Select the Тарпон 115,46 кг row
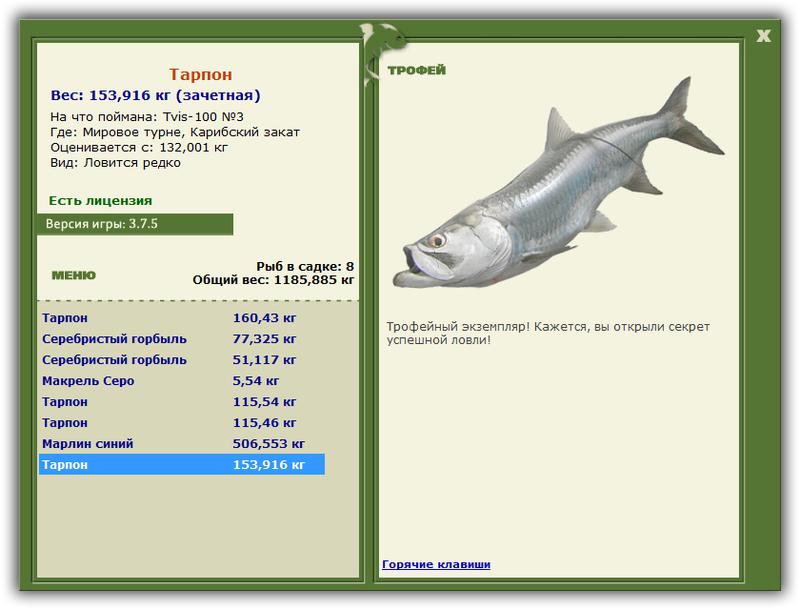The height and width of the screenshot is (610, 800). [x=182, y=422]
